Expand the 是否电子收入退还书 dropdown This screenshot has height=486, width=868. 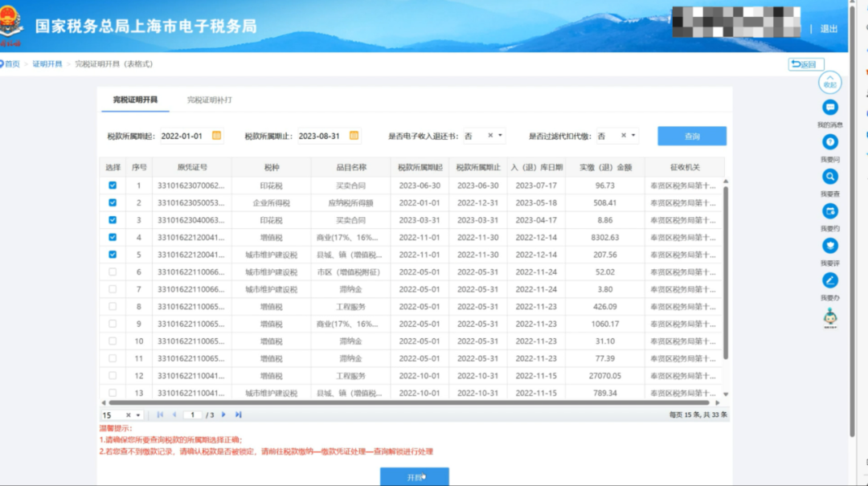[x=501, y=136]
